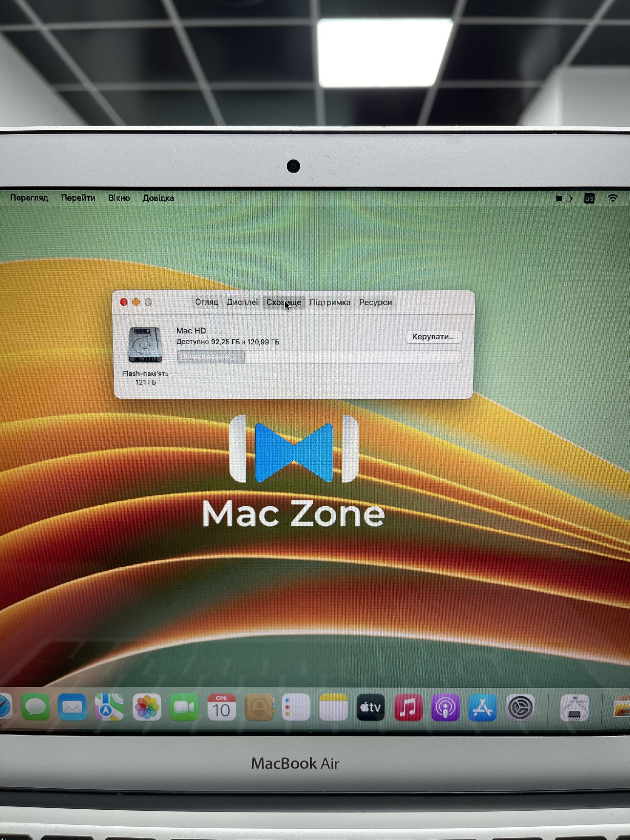
Task: Open US input source menu
Action: [589, 198]
